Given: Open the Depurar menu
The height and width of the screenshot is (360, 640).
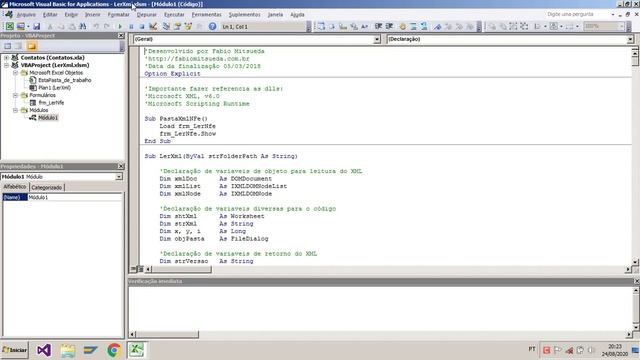Looking at the screenshot, I should [x=147, y=15].
